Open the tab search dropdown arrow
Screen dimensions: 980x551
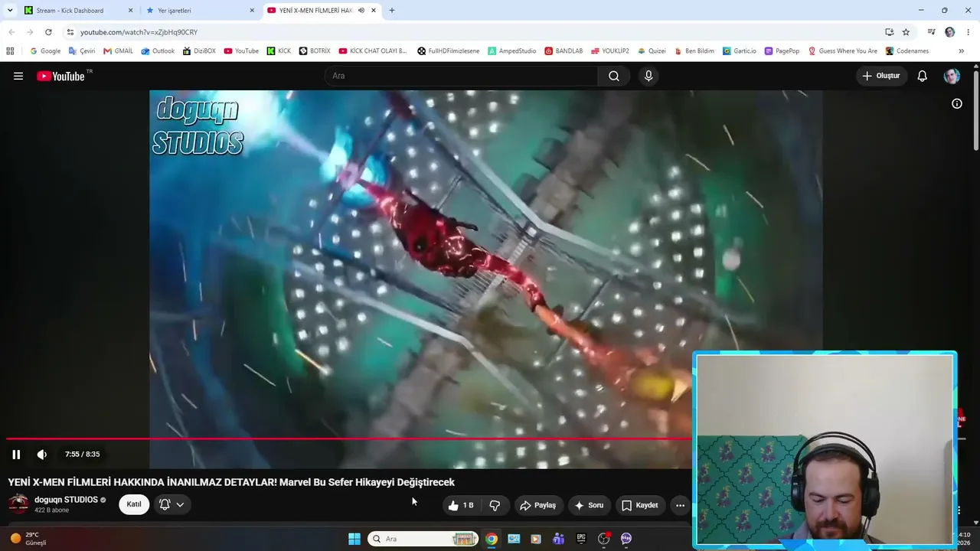click(10, 11)
